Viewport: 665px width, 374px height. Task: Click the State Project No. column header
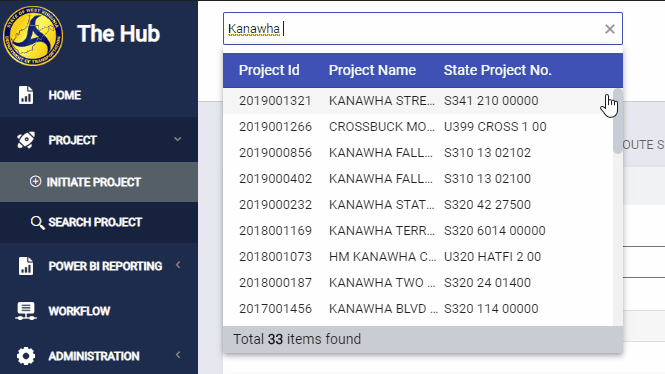click(x=497, y=70)
